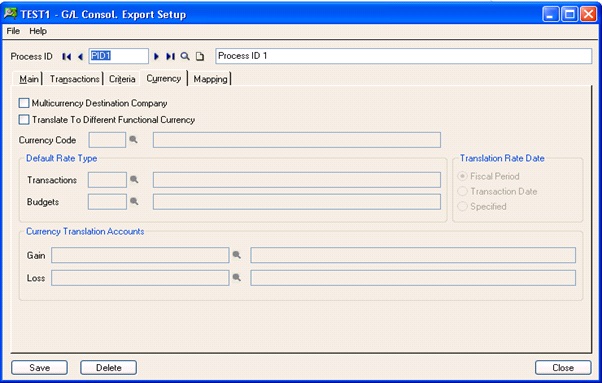
Task: Select the Currency tab
Action: 164,78
